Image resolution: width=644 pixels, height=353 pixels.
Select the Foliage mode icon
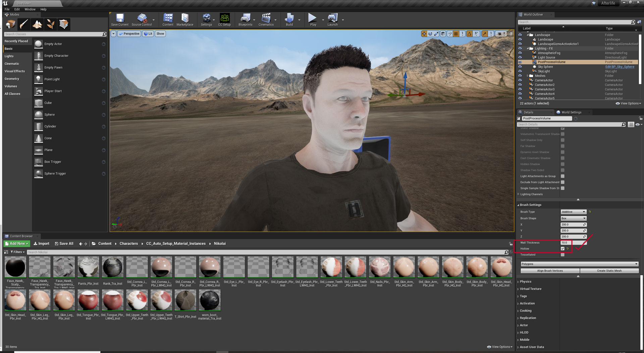click(x=51, y=24)
